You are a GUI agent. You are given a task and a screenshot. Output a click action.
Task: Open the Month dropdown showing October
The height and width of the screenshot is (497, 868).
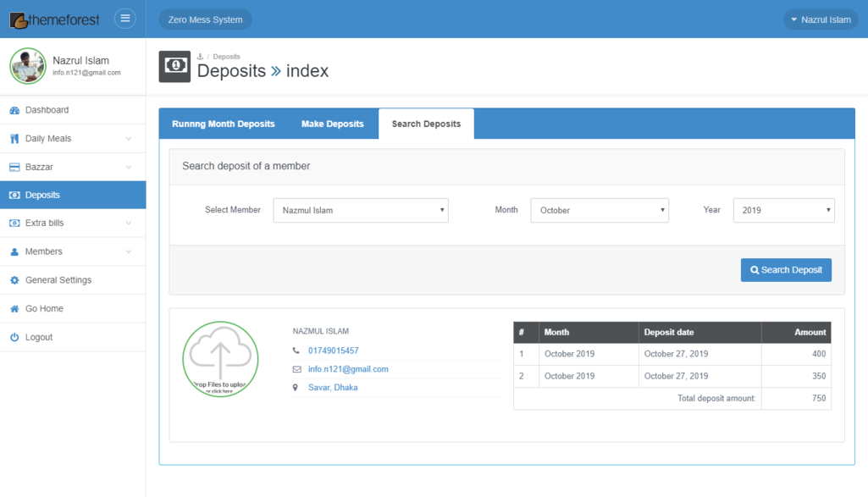(599, 210)
